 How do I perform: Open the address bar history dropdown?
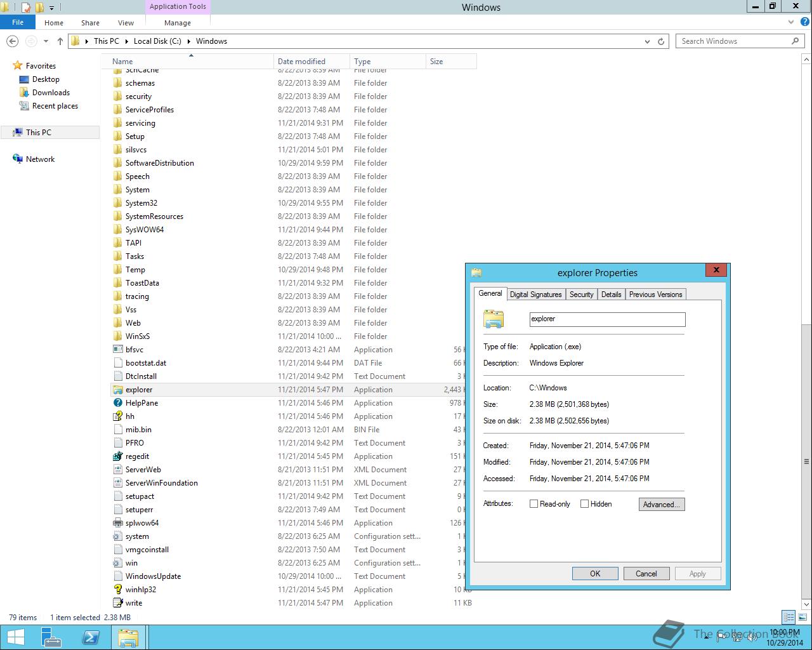point(647,41)
